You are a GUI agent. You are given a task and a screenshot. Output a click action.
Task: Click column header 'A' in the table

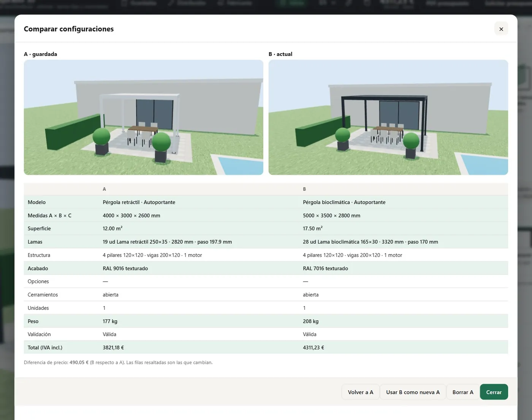104,189
